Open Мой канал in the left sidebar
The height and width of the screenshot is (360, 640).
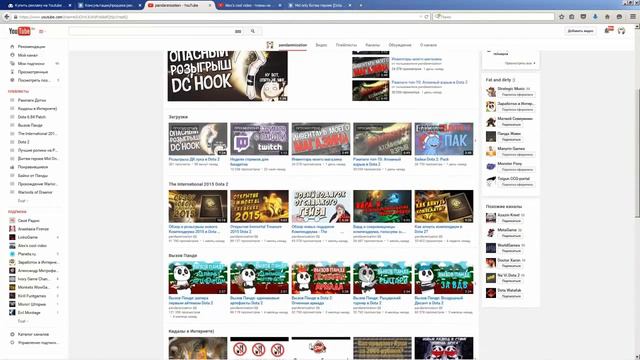pos(28,55)
